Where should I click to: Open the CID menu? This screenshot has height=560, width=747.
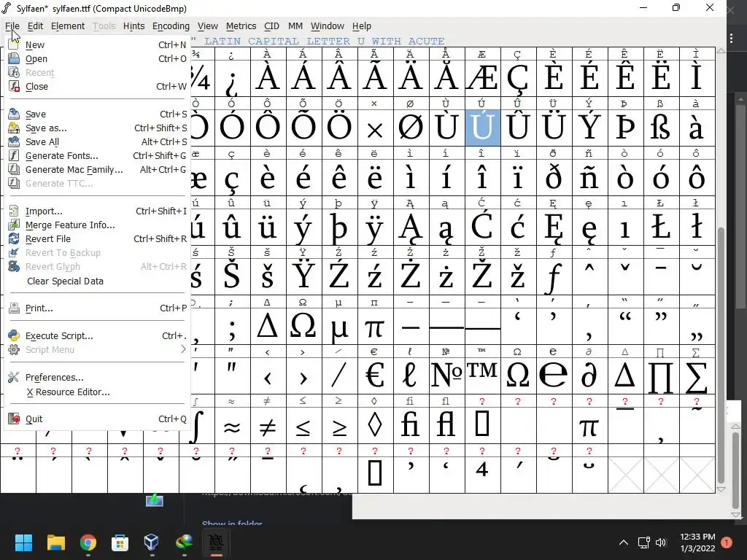coord(271,26)
